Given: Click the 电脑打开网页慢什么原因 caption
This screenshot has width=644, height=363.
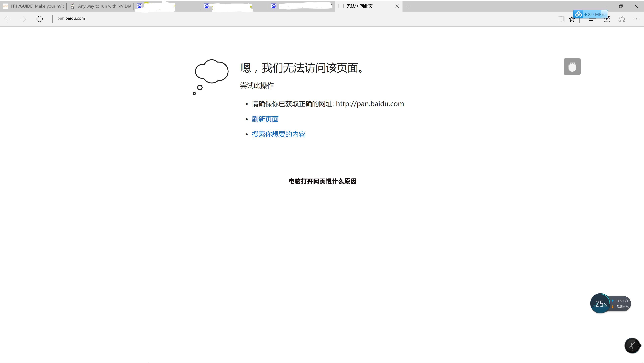Looking at the screenshot, I should [323, 181].
